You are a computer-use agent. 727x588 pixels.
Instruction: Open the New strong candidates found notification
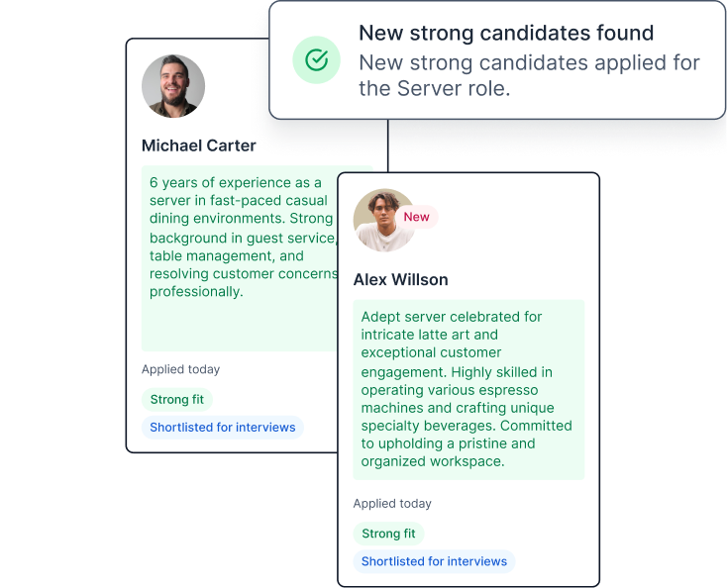pyautogui.click(x=497, y=59)
